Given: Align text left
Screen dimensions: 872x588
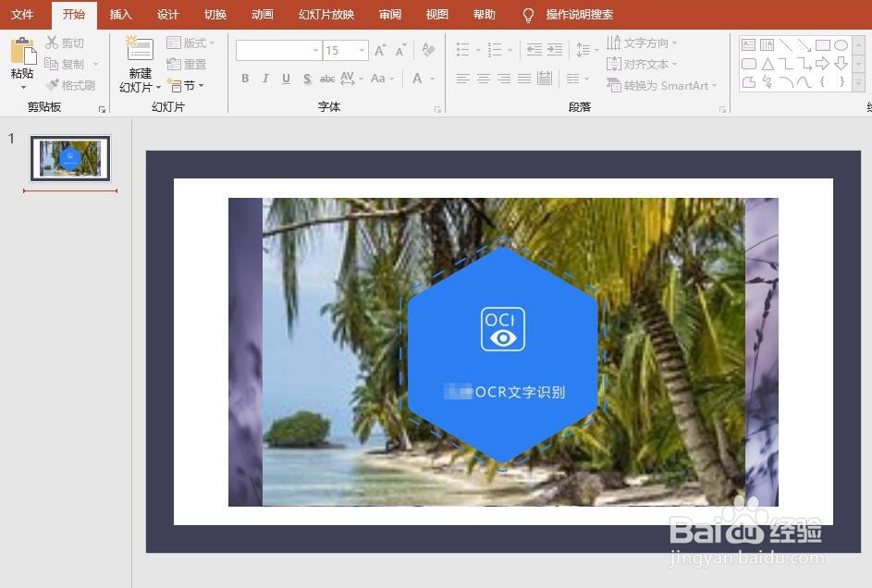Looking at the screenshot, I should (x=462, y=79).
